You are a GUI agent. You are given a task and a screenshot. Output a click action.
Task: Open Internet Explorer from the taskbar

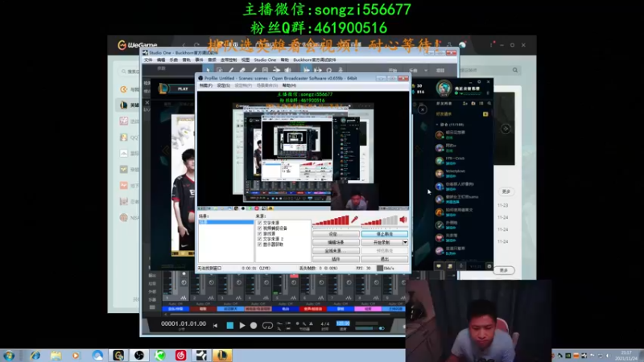[x=35, y=355]
